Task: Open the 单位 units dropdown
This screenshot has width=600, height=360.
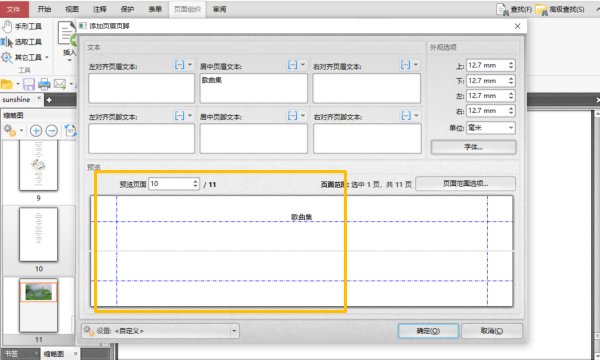Action: 491,128
